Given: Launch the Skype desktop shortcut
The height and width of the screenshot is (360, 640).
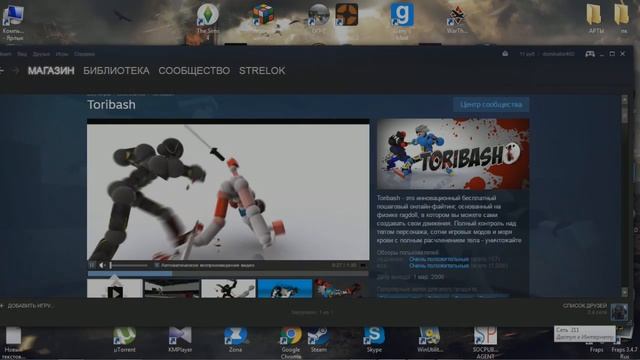Looking at the screenshot, I should (374, 340).
